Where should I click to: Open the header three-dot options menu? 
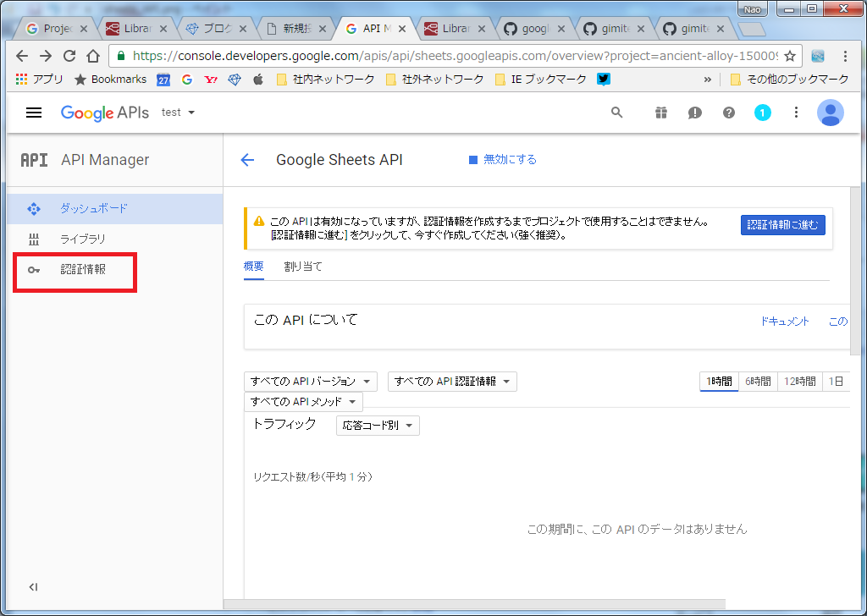tap(796, 113)
